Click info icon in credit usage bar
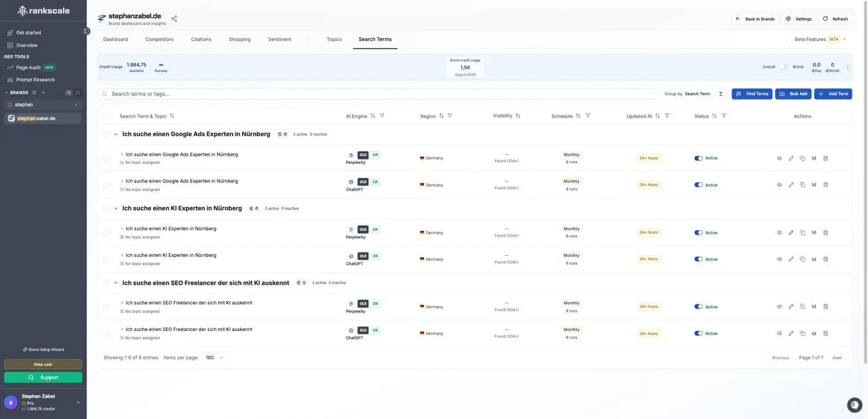The image size is (868, 419). pyautogui.click(x=848, y=67)
